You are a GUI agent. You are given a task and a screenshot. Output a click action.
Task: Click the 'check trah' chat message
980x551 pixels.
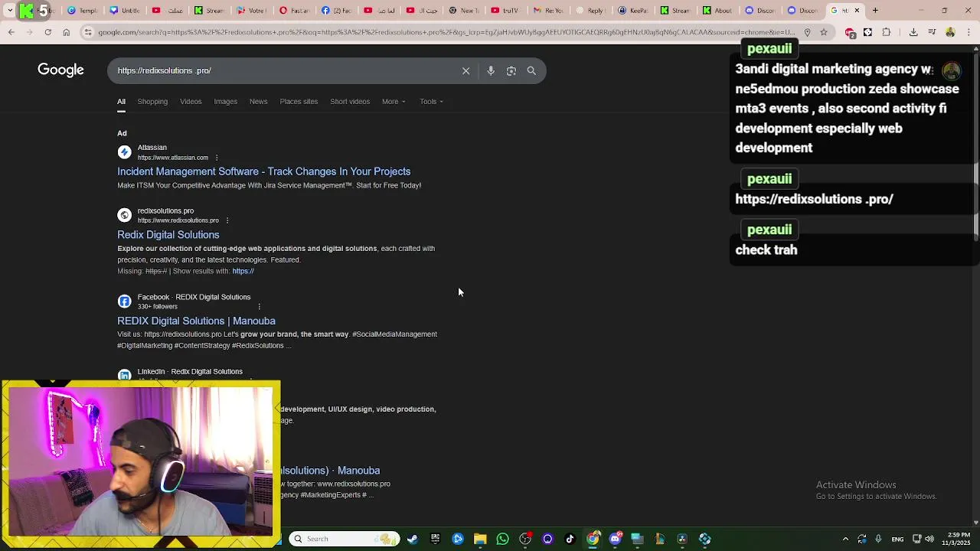[x=766, y=250]
